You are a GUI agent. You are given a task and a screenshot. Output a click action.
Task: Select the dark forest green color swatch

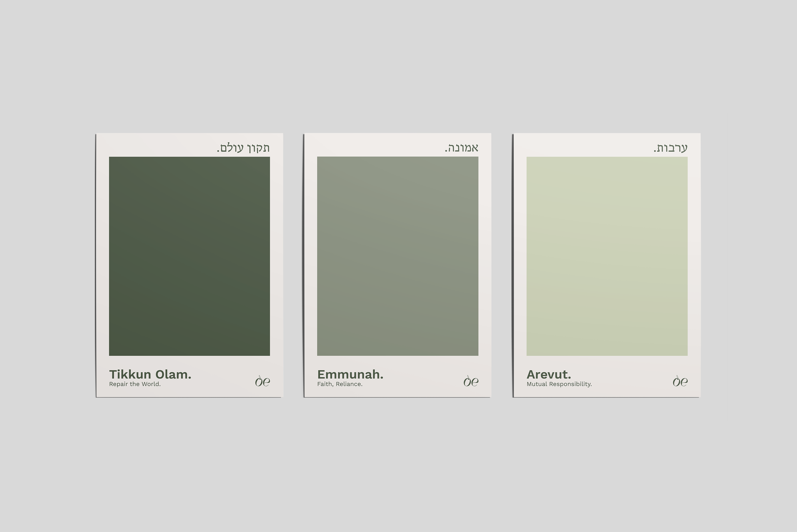(x=189, y=256)
